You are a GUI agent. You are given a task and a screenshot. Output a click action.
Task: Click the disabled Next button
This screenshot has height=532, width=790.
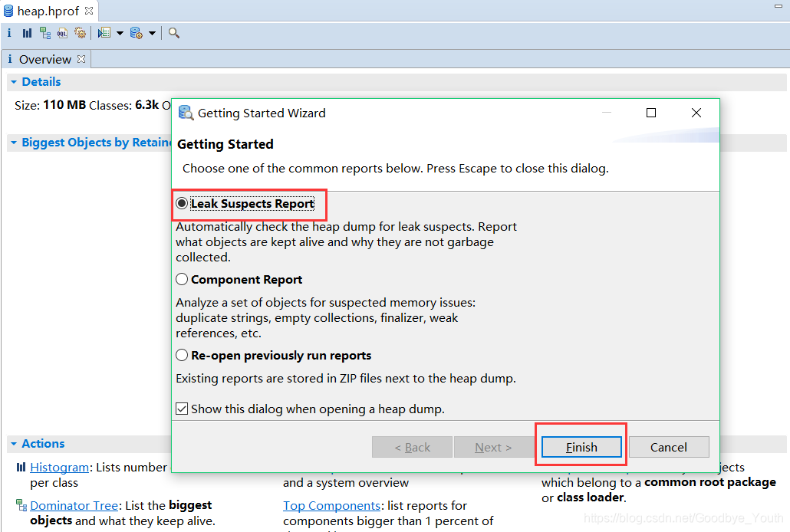tap(493, 448)
